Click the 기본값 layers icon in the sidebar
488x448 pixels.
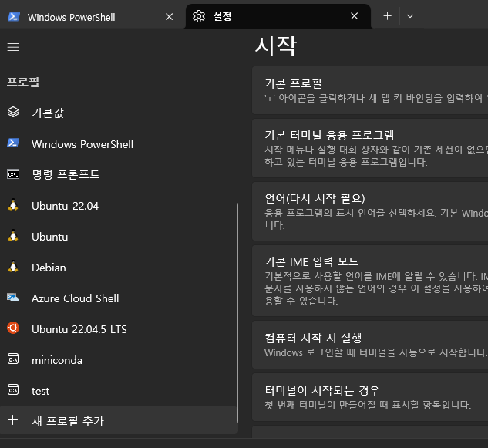pyautogui.click(x=13, y=112)
